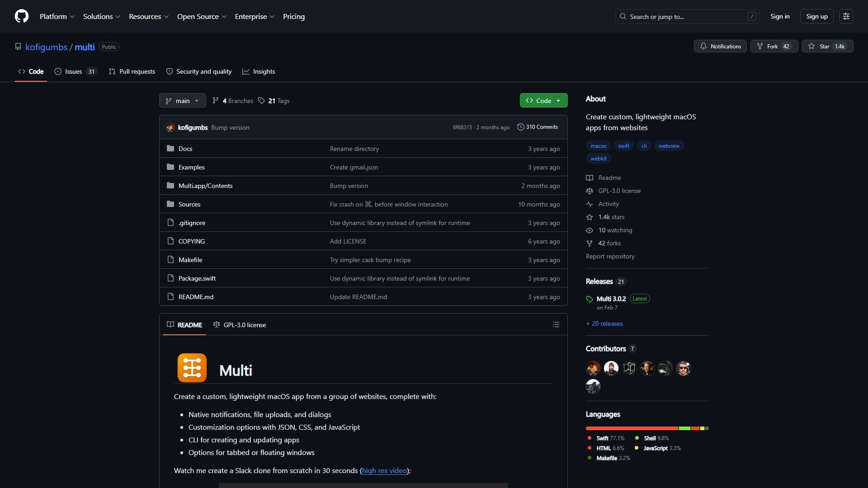The image size is (868, 488).
Task: Switch to the Issues tab
Action: point(75,71)
